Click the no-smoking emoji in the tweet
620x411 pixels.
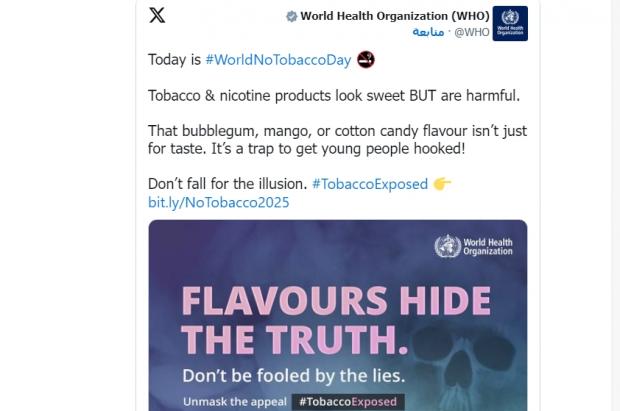tap(366, 60)
